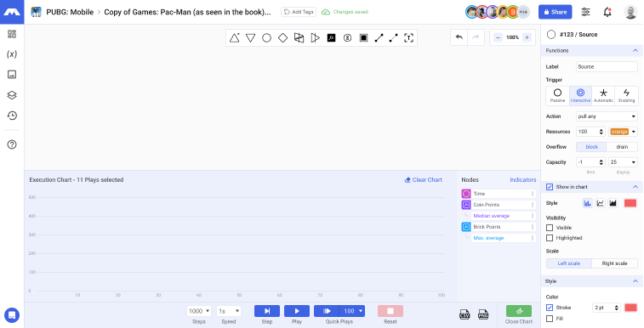Open the help question mark icon

coord(12,144)
